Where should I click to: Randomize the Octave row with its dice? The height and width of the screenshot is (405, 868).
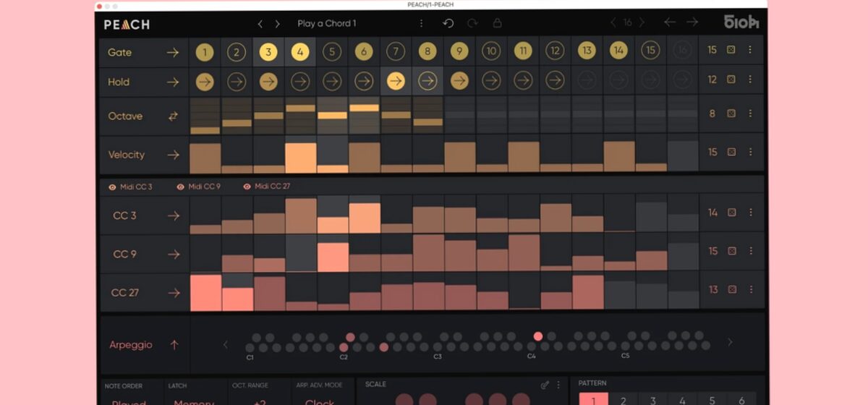click(x=731, y=114)
